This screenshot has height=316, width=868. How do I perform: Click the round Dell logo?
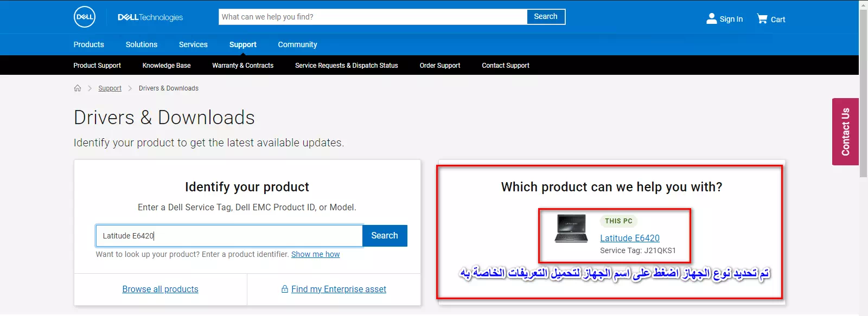pyautogui.click(x=85, y=17)
